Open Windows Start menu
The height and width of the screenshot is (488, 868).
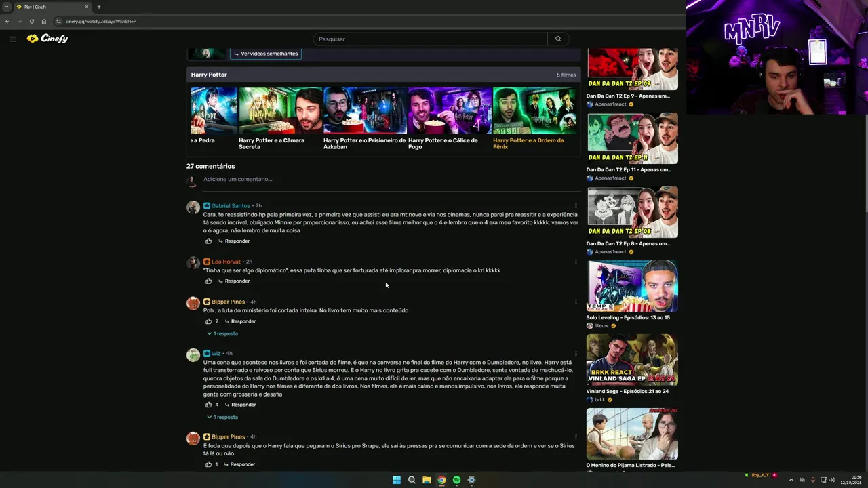[397, 480]
